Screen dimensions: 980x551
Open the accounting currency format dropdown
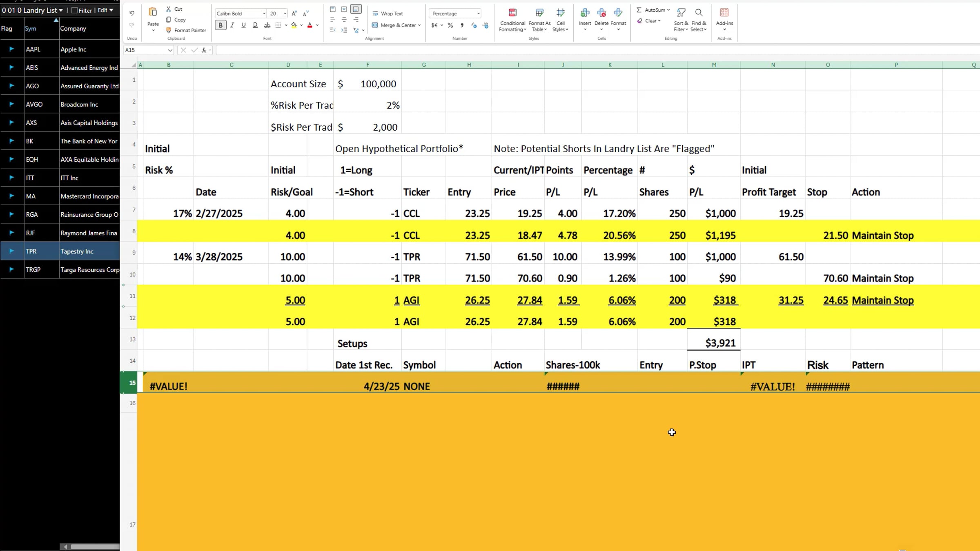pos(442,25)
